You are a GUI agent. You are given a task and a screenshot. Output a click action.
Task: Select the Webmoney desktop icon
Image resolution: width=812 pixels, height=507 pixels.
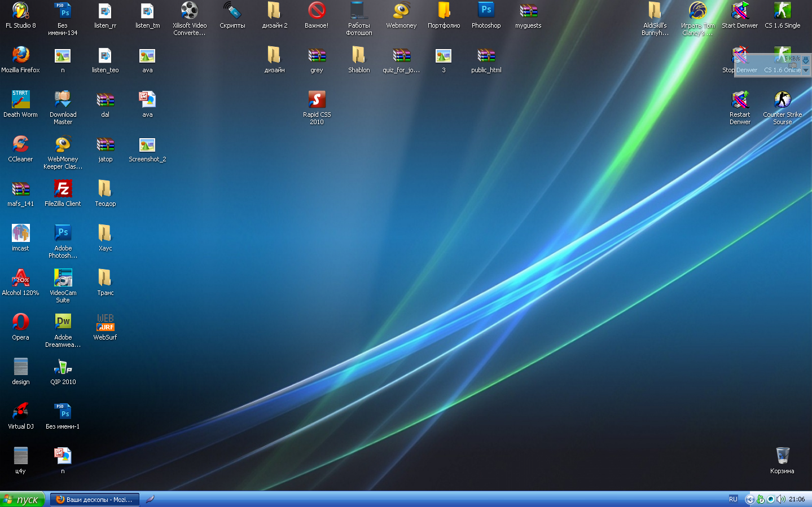click(x=401, y=11)
